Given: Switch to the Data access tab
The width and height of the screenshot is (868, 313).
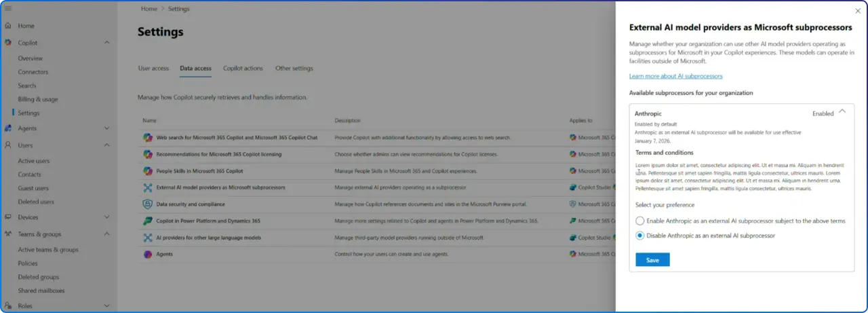Looking at the screenshot, I should click(195, 69).
